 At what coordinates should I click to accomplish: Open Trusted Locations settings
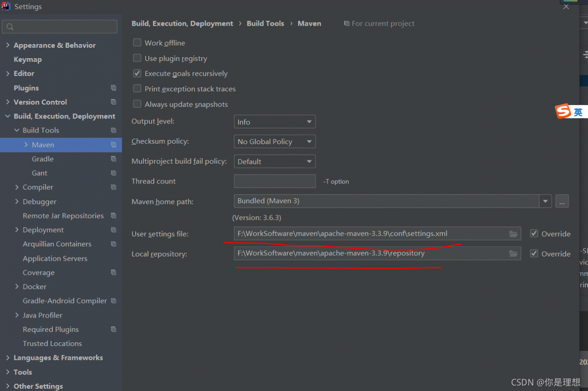tap(52, 344)
